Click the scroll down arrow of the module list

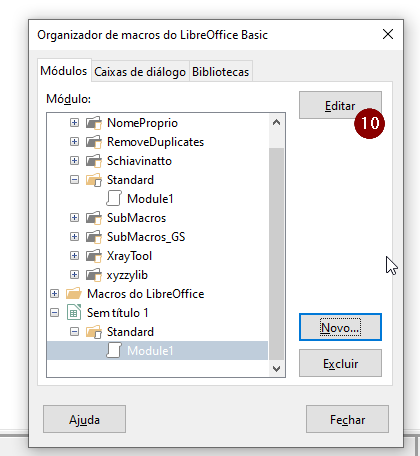276,369
